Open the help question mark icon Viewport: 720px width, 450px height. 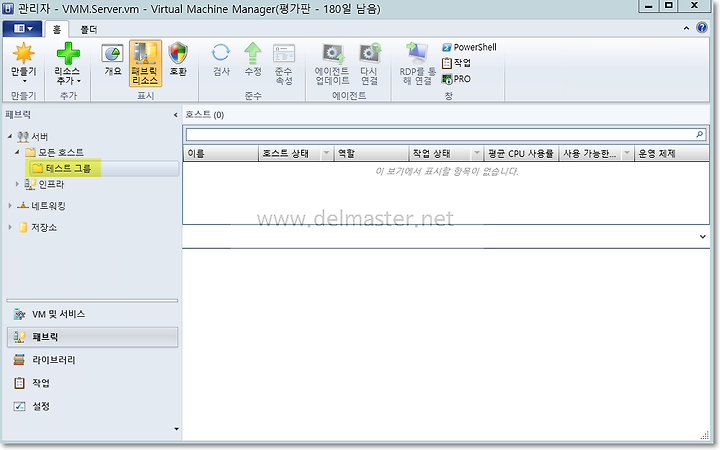(702, 28)
